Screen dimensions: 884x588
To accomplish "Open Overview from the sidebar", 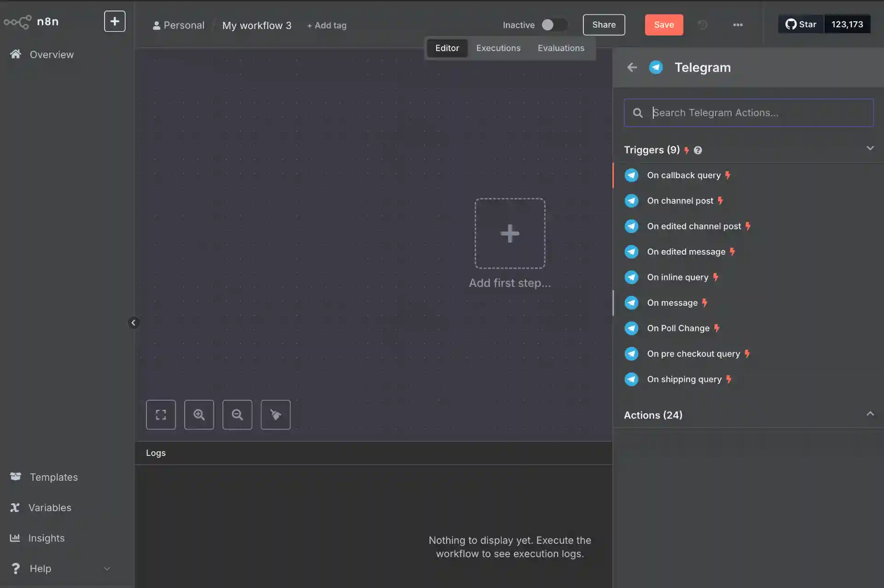I will click(x=52, y=54).
